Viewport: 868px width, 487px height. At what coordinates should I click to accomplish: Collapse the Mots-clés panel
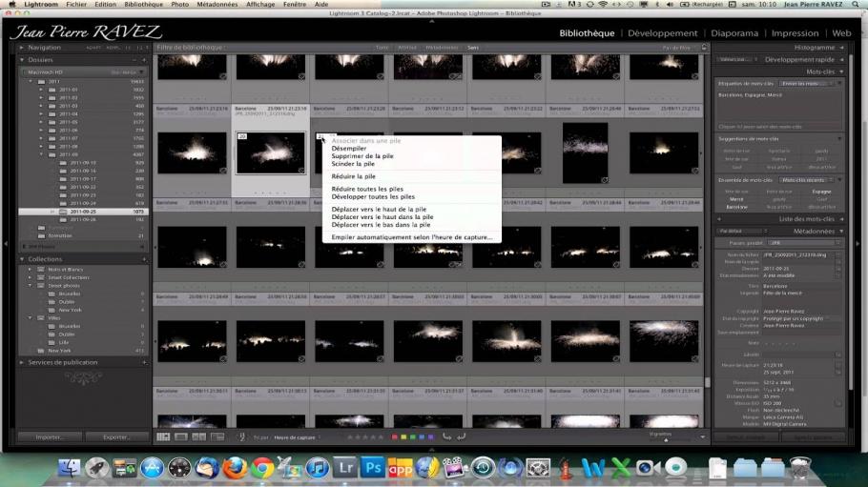tap(842, 71)
